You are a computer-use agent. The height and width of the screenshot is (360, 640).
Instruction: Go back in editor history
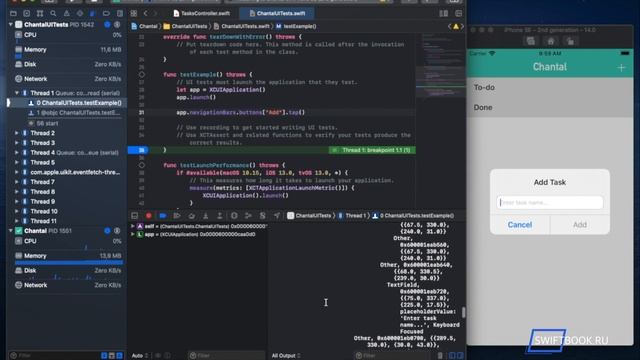click(145, 13)
